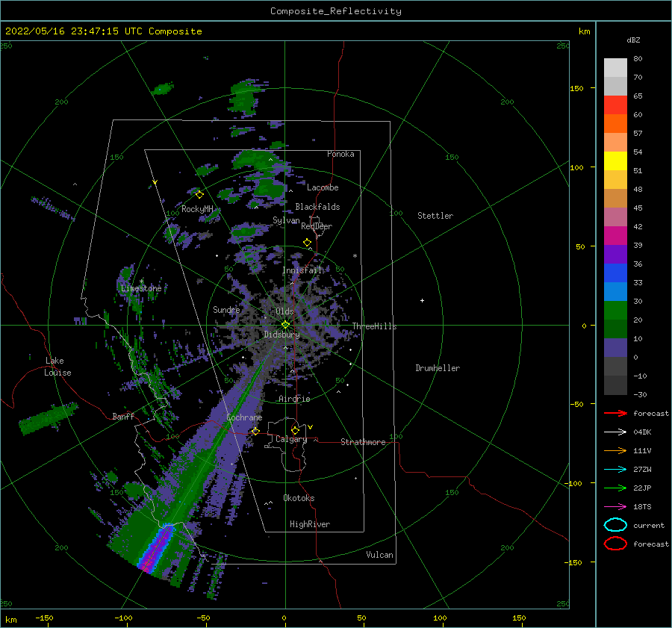
Task: Select the orange 111V arrow legend entry
Action: [615, 450]
